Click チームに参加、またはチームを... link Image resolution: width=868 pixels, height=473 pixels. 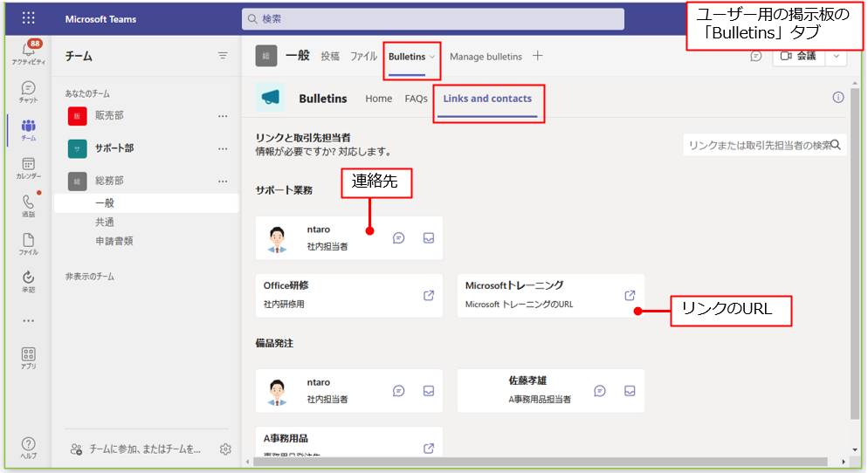pyautogui.click(x=145, y=449)
